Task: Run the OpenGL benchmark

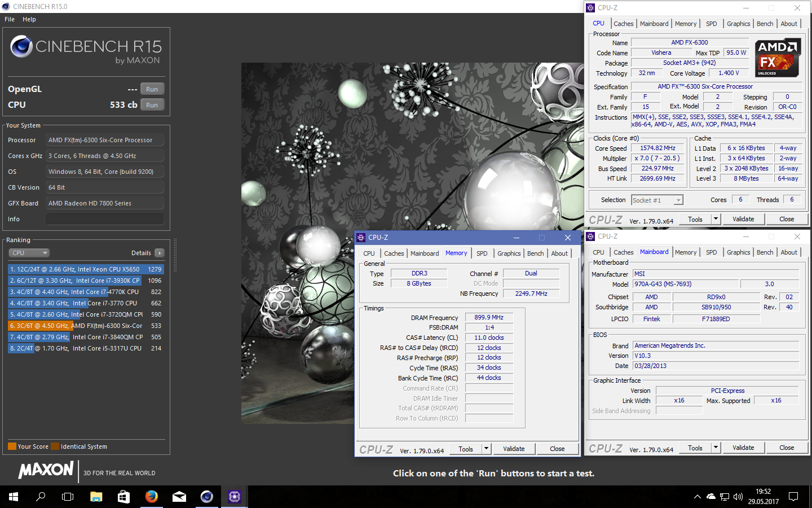Action: tap(152, 89)
